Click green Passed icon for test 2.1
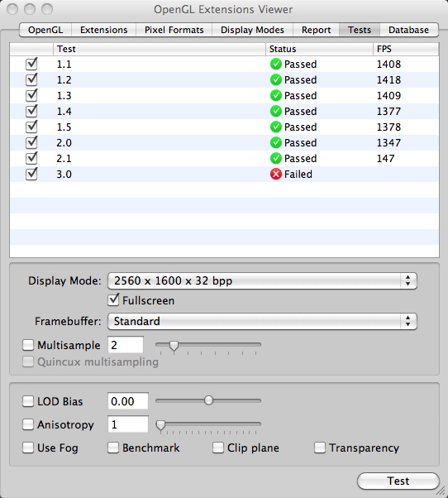Screen dimensions: 448x498 click(x=276, y=158)
